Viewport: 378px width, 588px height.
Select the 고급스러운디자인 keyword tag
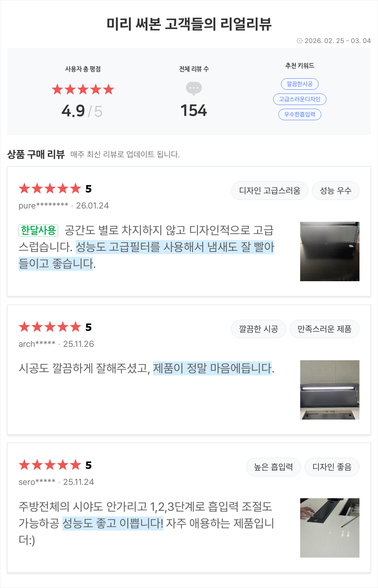(299, 99)
